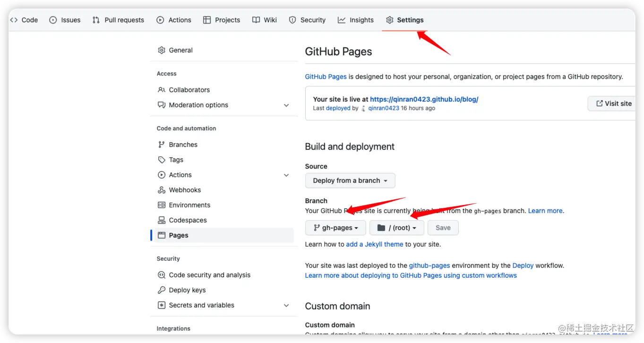Switch to the Actions repository tab

click(x=174, y=20)
